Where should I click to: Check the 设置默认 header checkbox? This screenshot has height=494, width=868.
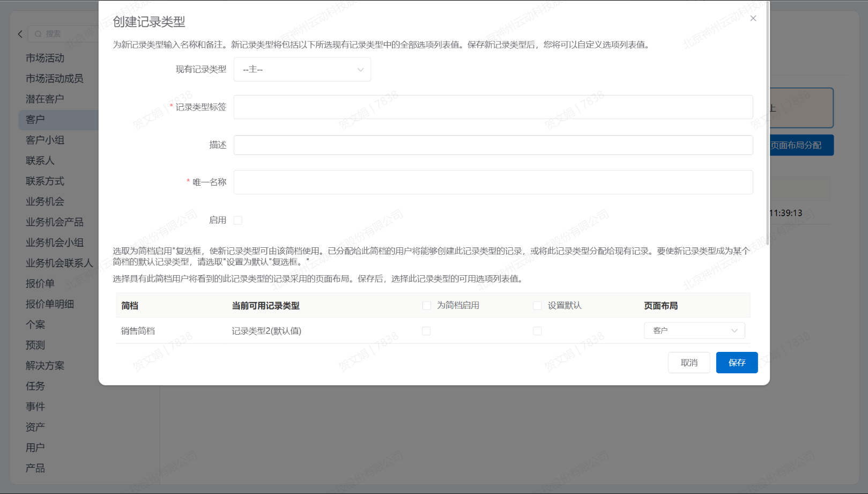pyautogui.click(x=537, y=306)
